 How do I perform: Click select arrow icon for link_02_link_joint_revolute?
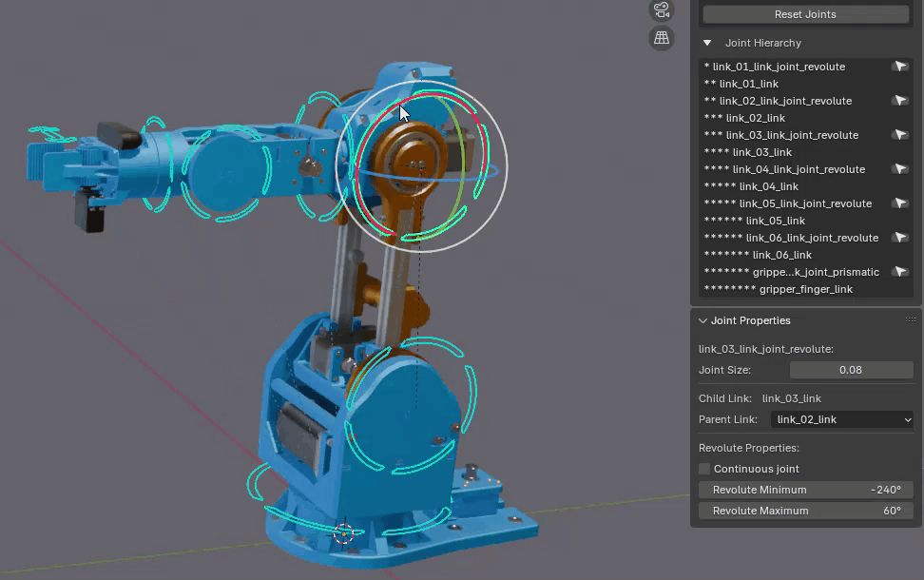click(899, 101)
